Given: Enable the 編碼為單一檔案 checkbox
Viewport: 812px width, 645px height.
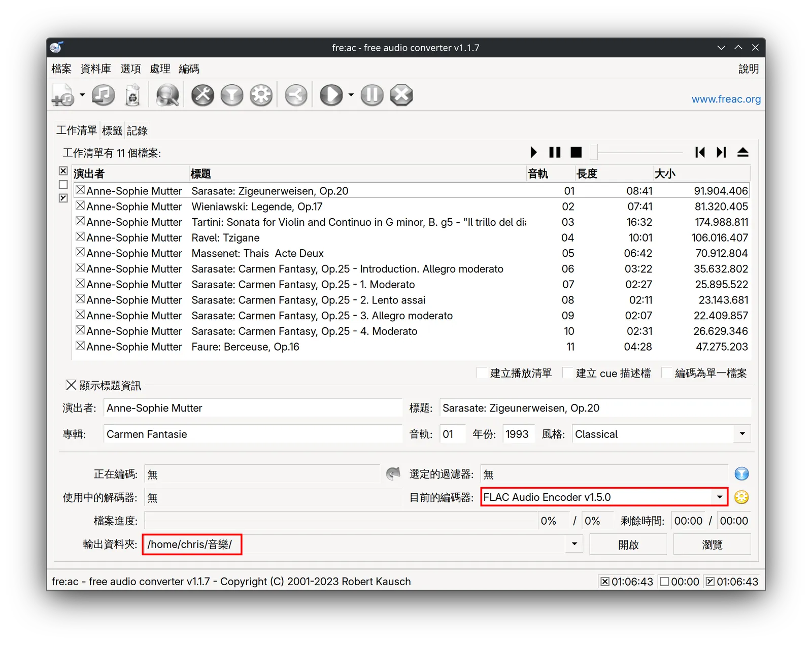Looking at the screenshot, I should (x=667, y=373).
